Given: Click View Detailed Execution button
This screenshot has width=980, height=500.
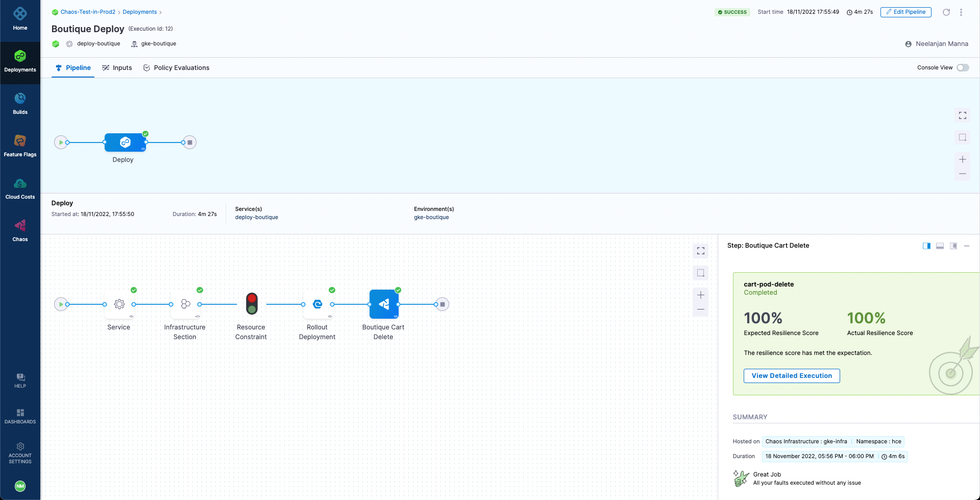Looking at the screenshot, I should click(x=791, y=375).
